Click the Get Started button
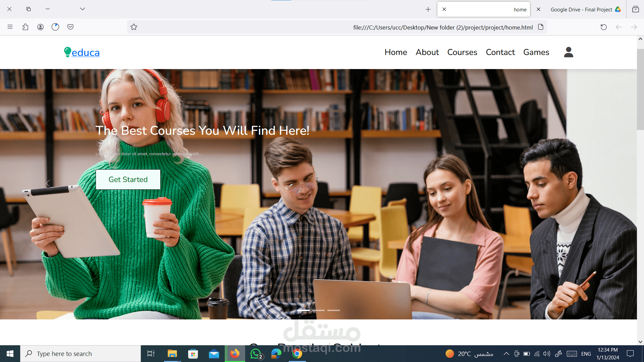The width and height of the screenshot is (644, 362). 128,180
